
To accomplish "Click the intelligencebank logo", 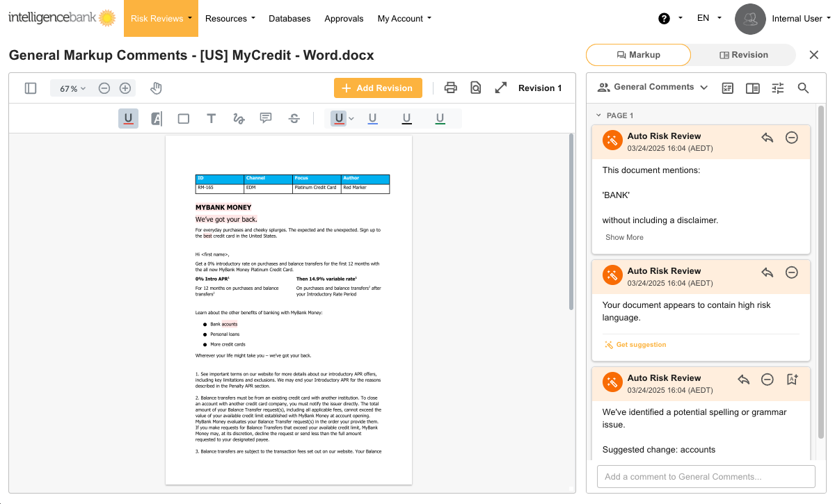I will pyautogui.click(x=62, y=18).
